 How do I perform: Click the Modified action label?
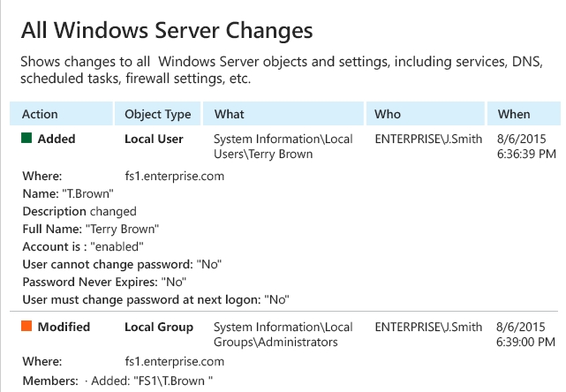coord(64,327)
